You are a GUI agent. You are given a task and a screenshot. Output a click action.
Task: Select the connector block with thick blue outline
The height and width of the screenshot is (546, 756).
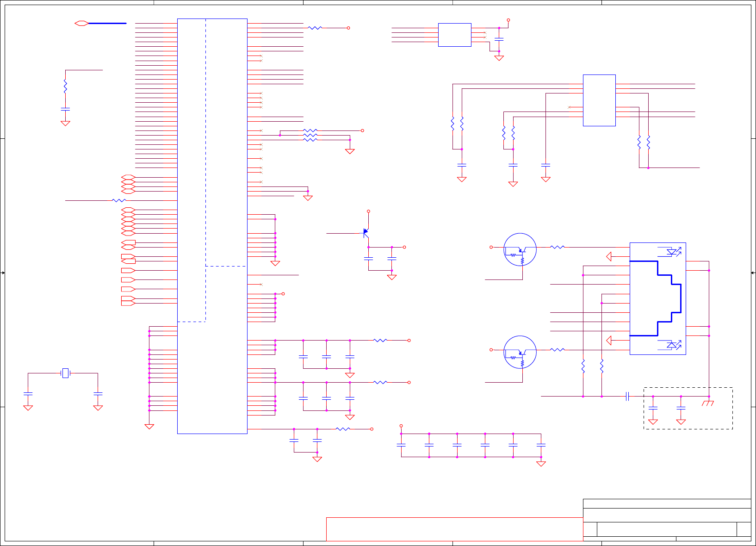coord(658,298)
